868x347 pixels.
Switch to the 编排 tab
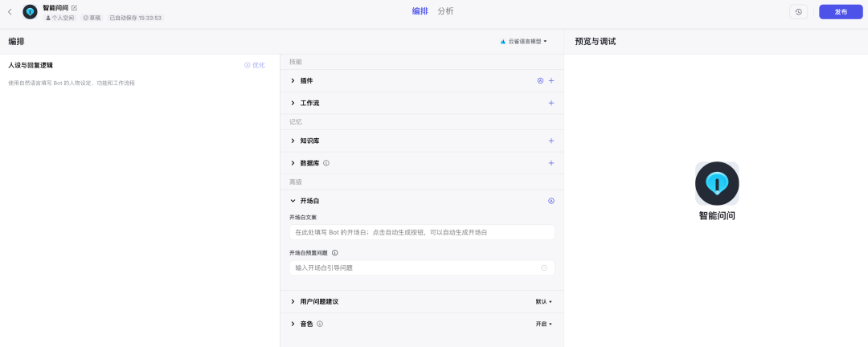point(420,11)
